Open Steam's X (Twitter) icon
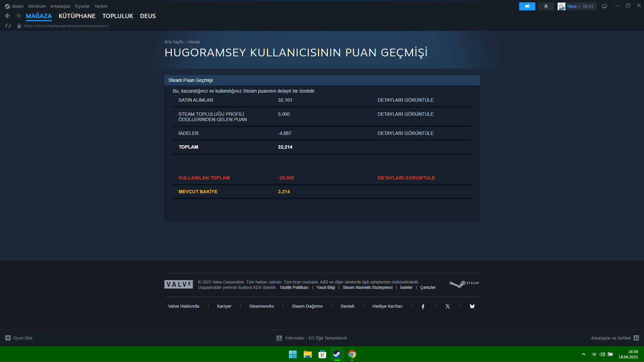644x362 pixels. [448, 306]
